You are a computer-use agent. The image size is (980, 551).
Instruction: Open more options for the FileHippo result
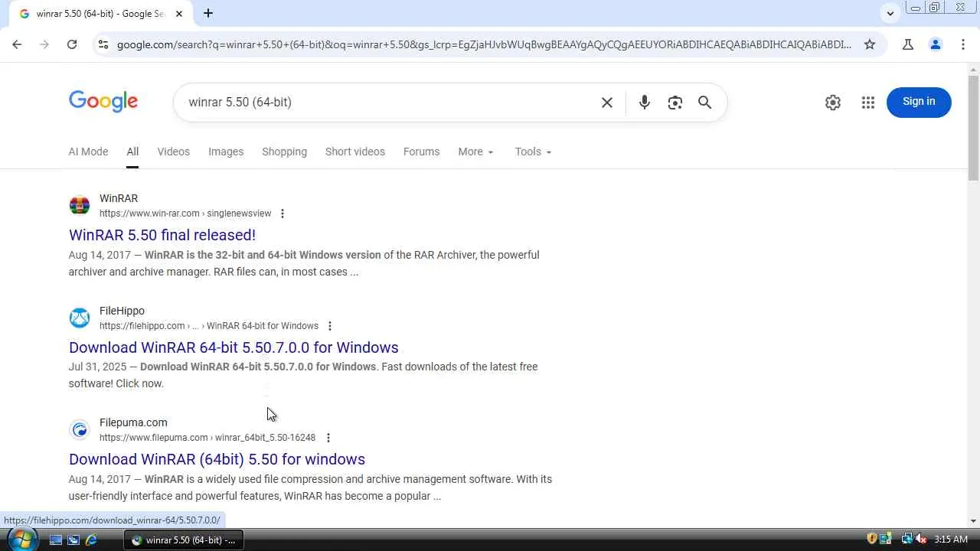(330, 326)
